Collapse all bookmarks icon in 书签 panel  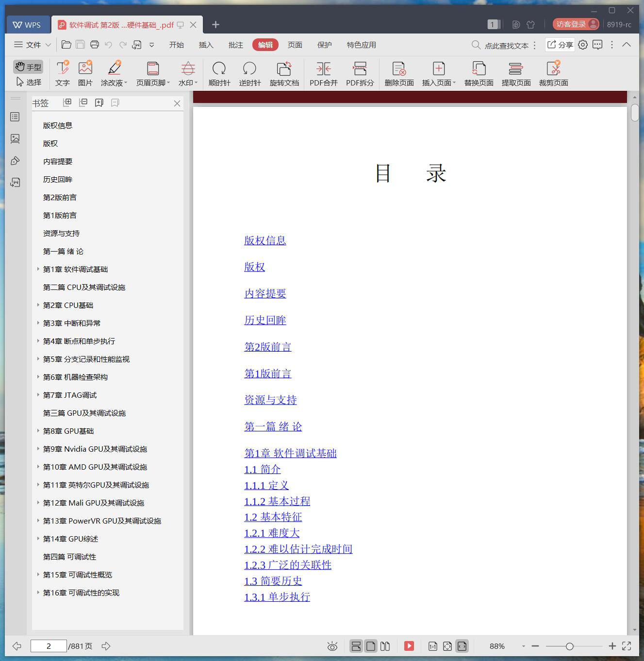point(83,102)
